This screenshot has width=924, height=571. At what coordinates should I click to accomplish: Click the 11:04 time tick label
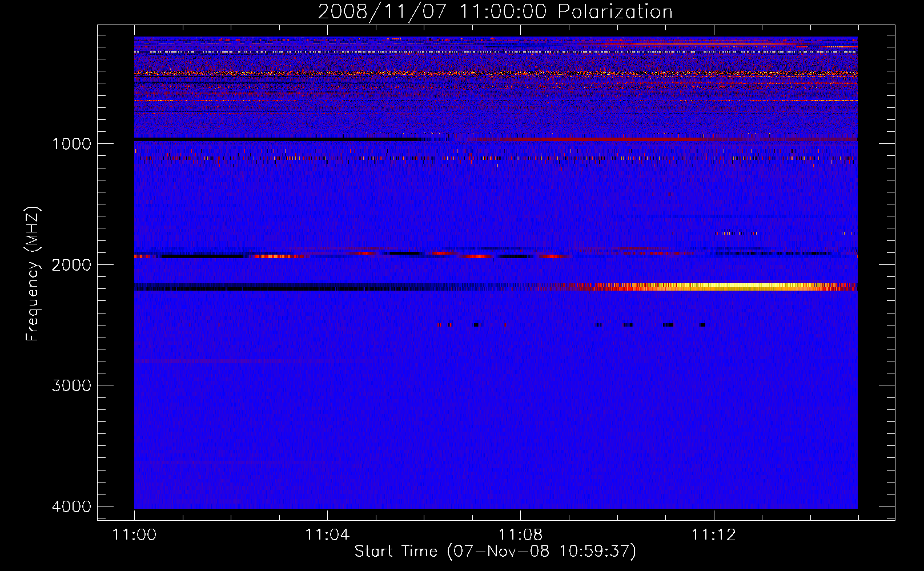[327, 535]
